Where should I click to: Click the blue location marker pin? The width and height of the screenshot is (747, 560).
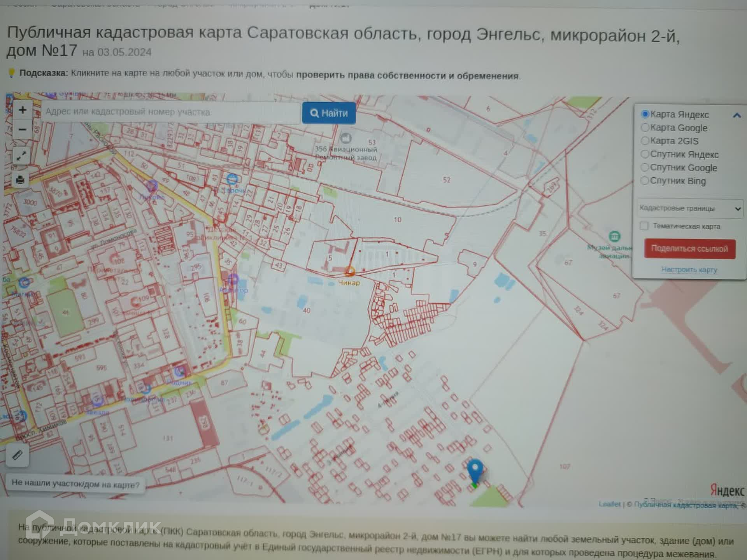(475, 471)
